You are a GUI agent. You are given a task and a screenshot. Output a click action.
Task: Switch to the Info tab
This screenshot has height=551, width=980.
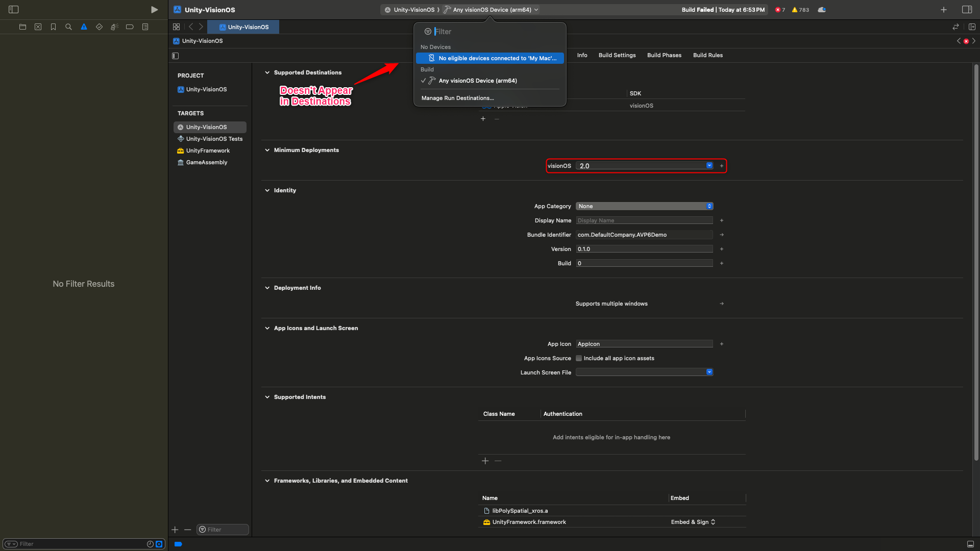[582, 55]
